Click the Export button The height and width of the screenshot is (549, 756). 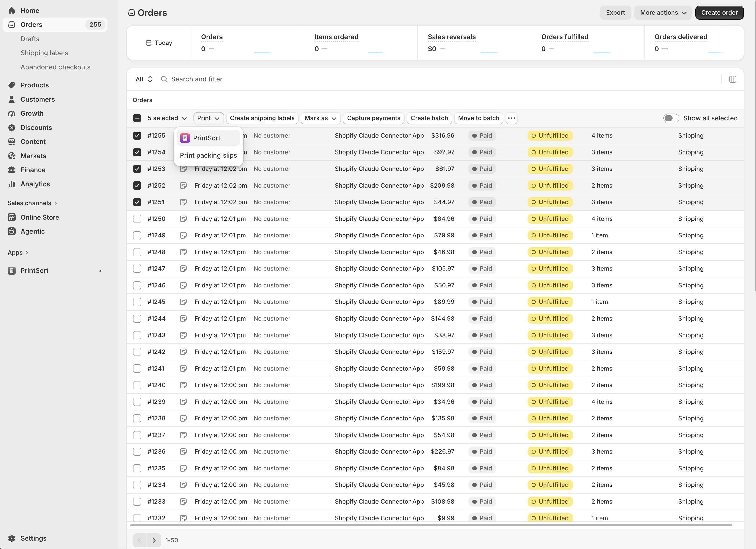point(615,13)
